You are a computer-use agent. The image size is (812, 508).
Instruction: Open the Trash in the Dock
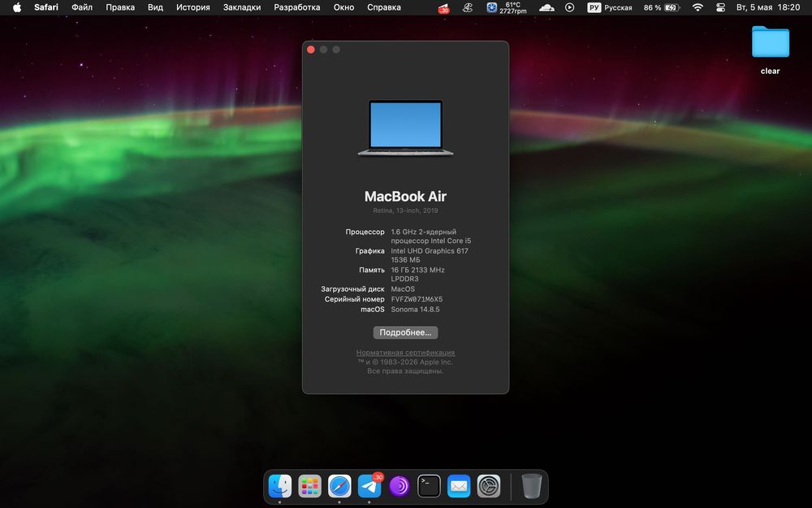(531, 486)
